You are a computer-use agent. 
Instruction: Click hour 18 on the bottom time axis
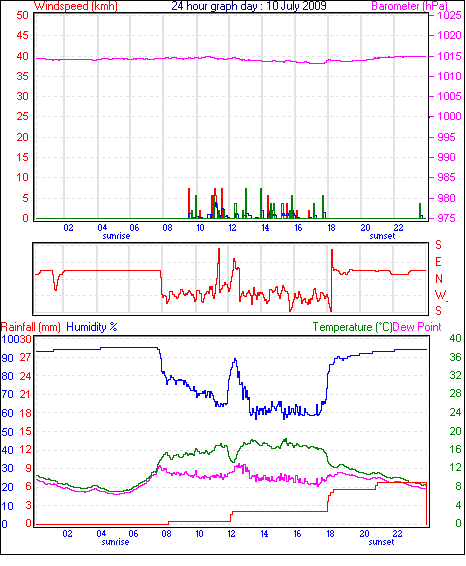[x=330, y=534]
